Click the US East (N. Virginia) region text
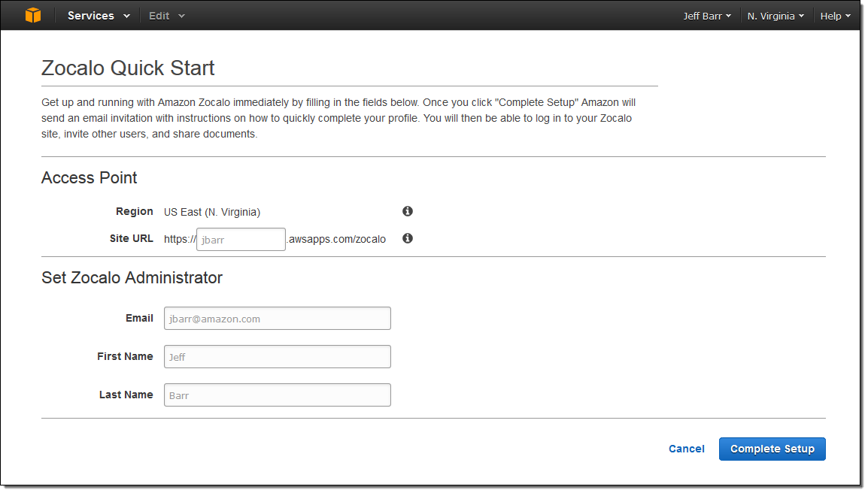Viewport: 868px width, 493px height. pos(212,212)
